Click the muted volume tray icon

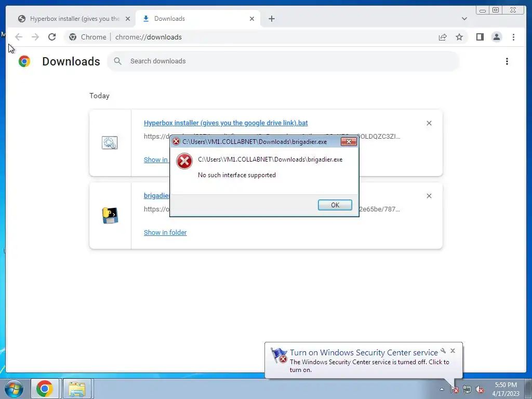pos(480,390)
